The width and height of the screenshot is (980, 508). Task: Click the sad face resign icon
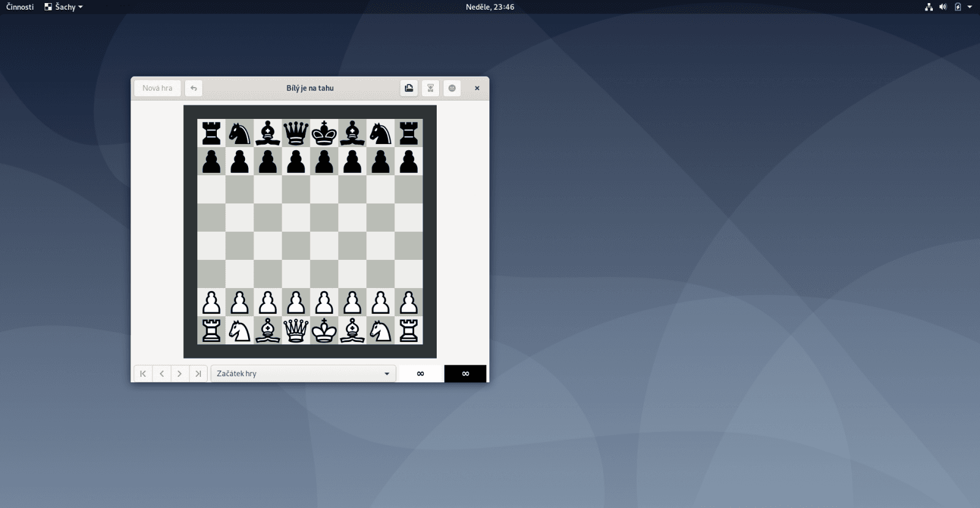[x=452, y=88]
